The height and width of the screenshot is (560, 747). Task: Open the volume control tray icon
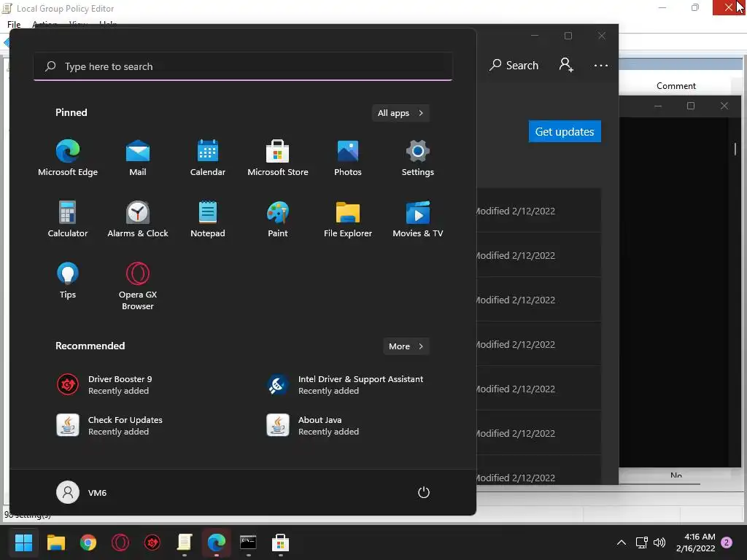coord(659,542)
